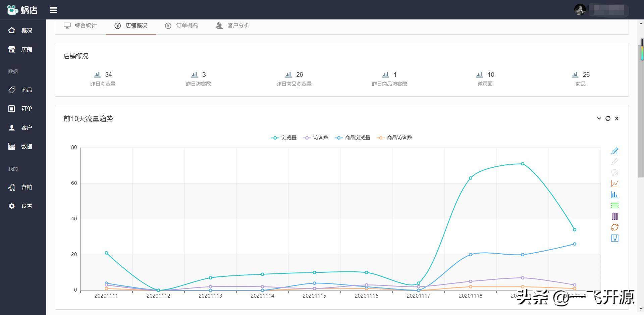Switch chart to line view icon
Viewport: 644px width, 315px height.
pos(614,184)
